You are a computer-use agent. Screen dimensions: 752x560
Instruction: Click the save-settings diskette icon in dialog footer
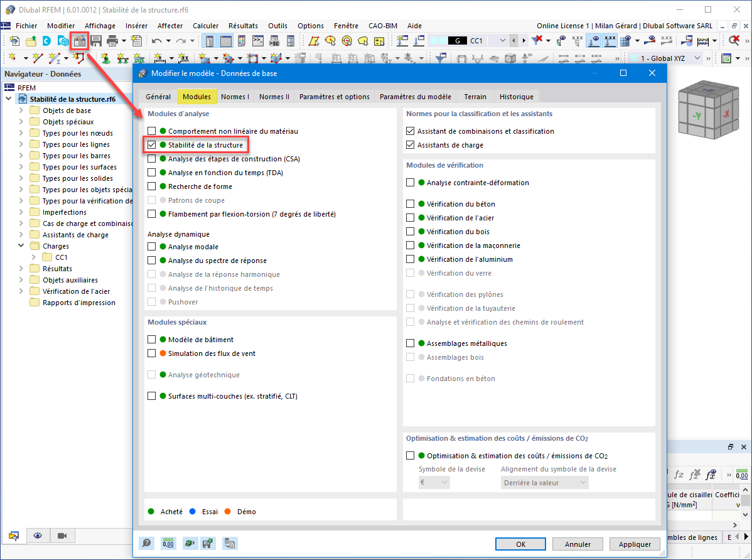(x=208, y=543)
